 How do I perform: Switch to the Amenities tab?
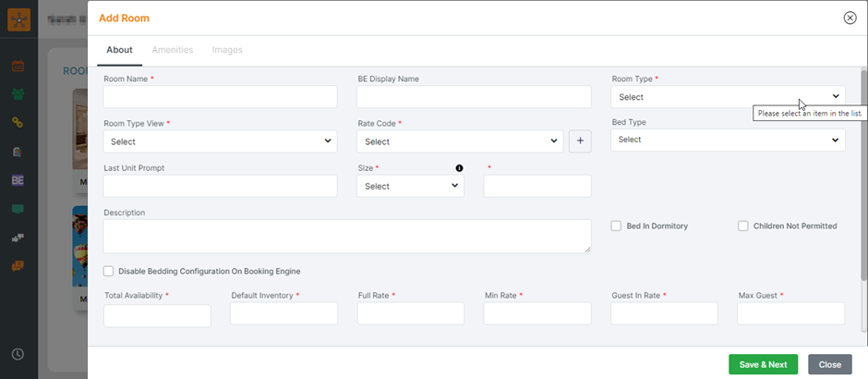[172, 50]
